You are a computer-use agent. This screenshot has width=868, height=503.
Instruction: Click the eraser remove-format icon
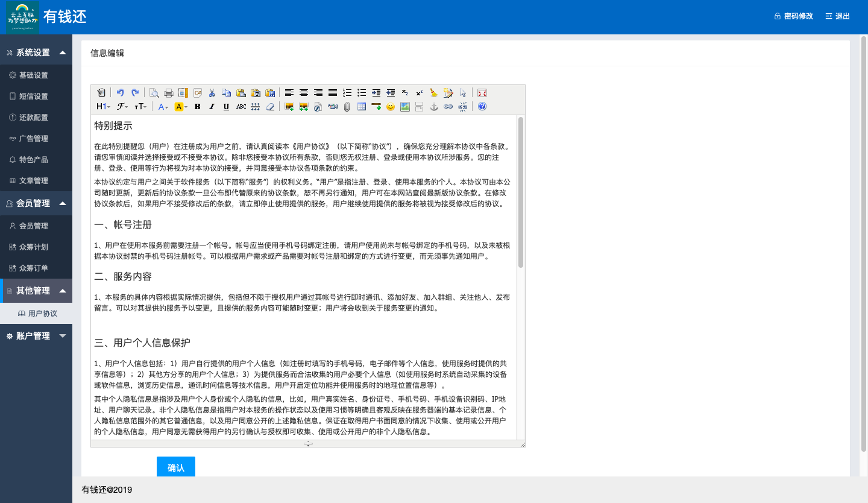(x=270, y=107)
